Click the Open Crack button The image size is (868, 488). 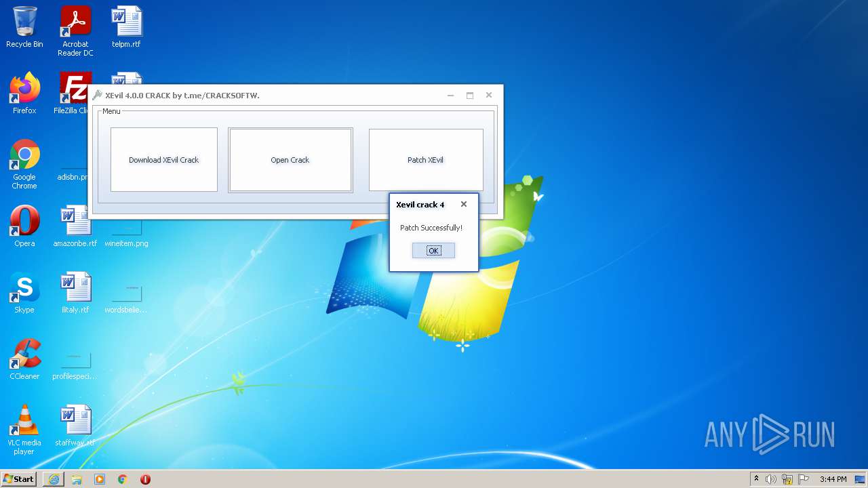290,160
